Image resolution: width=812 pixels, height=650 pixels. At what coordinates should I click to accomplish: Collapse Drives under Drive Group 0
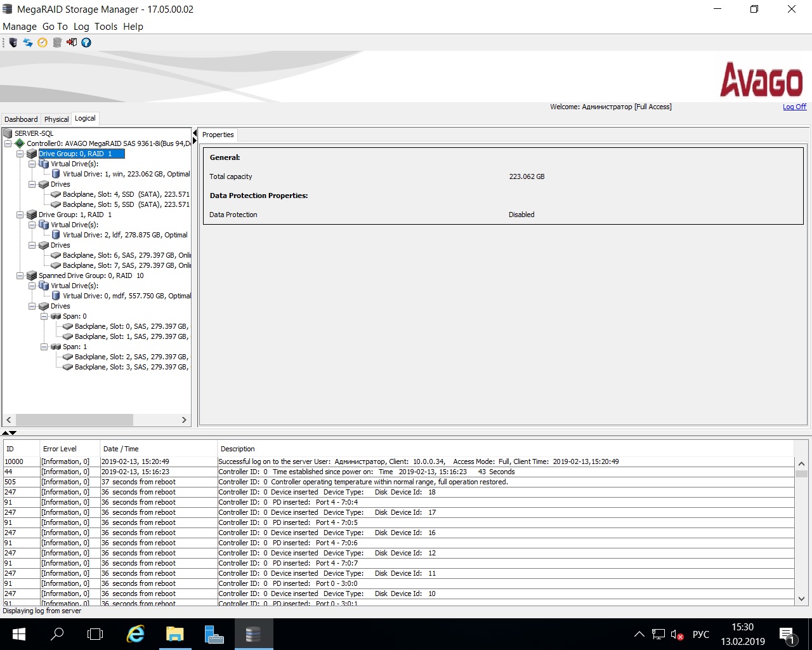pyautogui.click(x=32, y=184)
